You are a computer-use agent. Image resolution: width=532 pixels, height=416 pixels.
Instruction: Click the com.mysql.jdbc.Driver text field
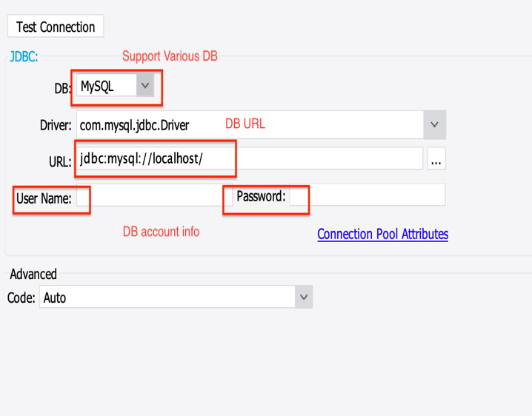click(x=250, y=125)
